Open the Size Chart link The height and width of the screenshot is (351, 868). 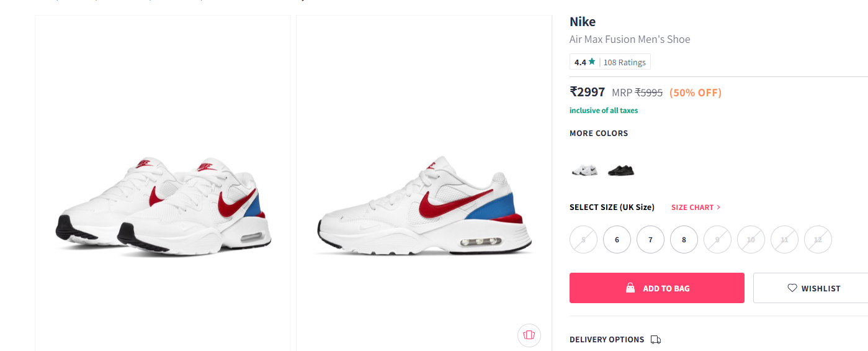coord(692,207)
